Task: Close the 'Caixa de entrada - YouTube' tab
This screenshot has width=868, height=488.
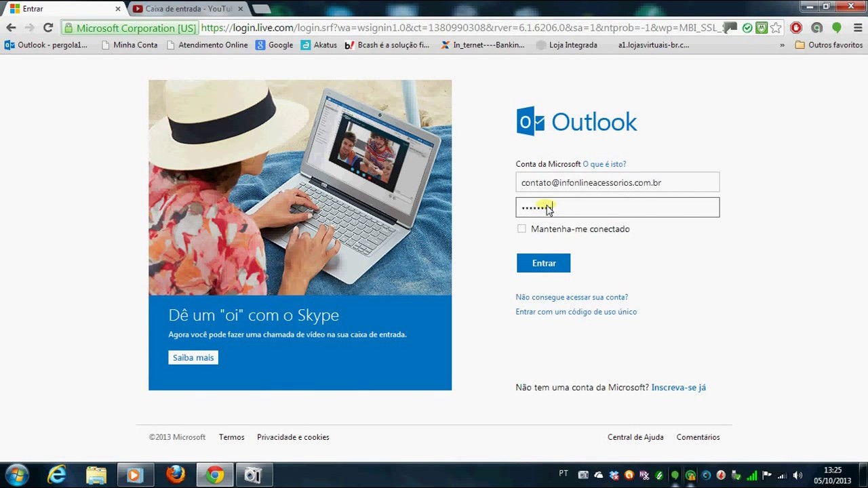Action: pos(240,9)
